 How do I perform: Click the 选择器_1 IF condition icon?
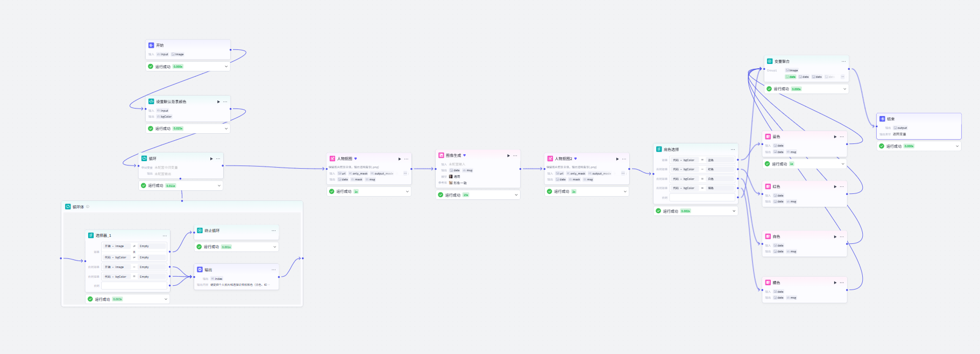click(x=91, y=235)
